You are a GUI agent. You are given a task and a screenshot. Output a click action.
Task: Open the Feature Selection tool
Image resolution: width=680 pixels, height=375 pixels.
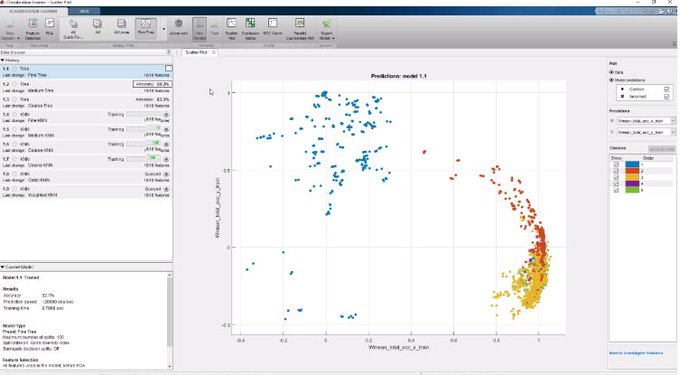[33, 29]
